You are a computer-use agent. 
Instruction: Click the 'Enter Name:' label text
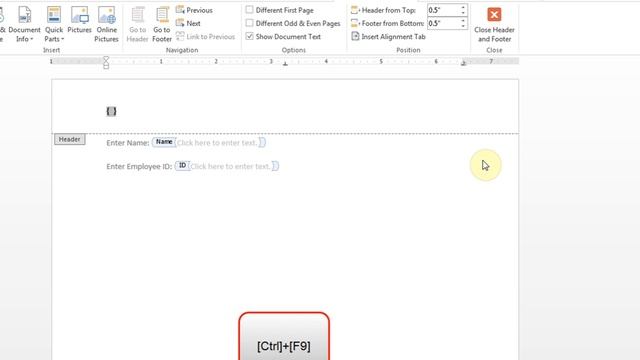tap(128, 143)
